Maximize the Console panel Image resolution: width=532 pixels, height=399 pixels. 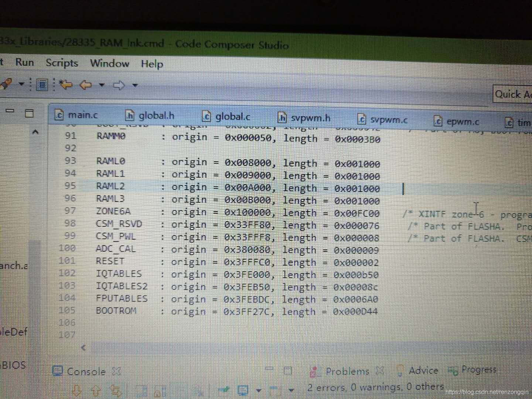click(288, 371)
